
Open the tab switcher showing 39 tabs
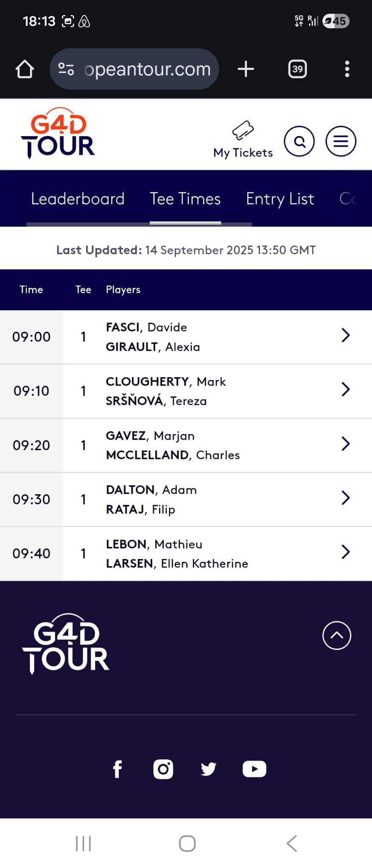[297, 69]
